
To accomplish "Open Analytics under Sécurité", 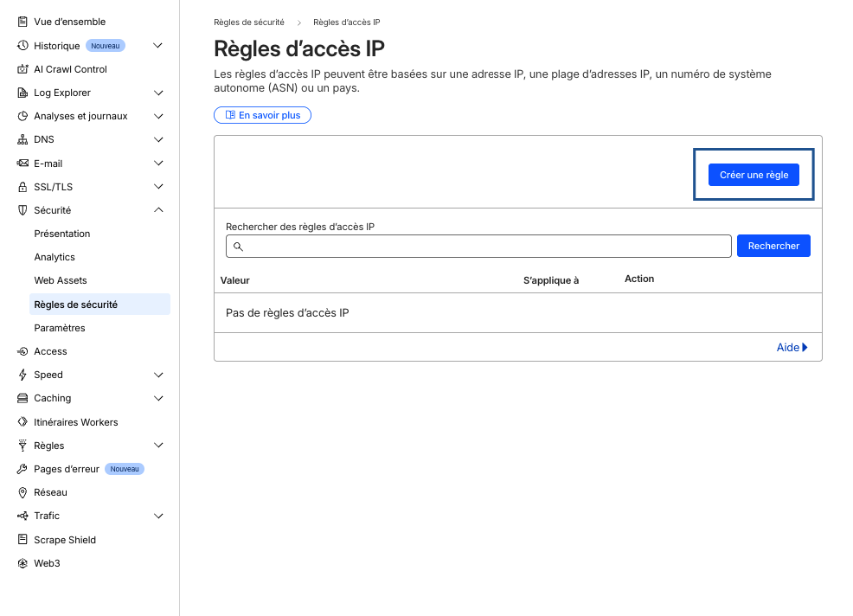I will [55, 257].
